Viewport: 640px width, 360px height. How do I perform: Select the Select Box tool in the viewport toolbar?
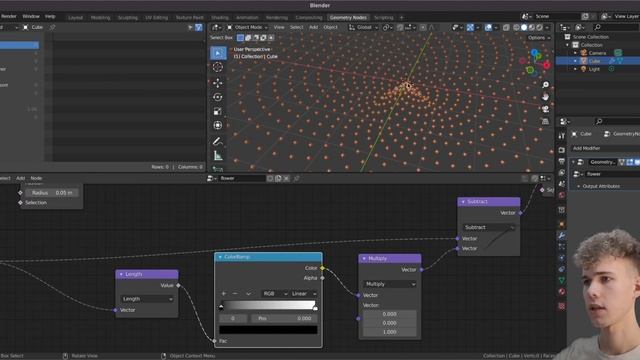(x=218, y=53)
